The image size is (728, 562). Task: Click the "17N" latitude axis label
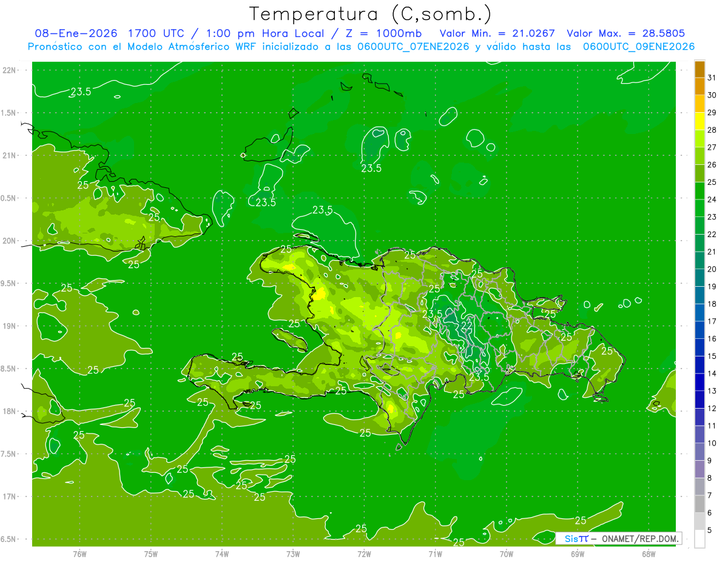tap(10, 497)
